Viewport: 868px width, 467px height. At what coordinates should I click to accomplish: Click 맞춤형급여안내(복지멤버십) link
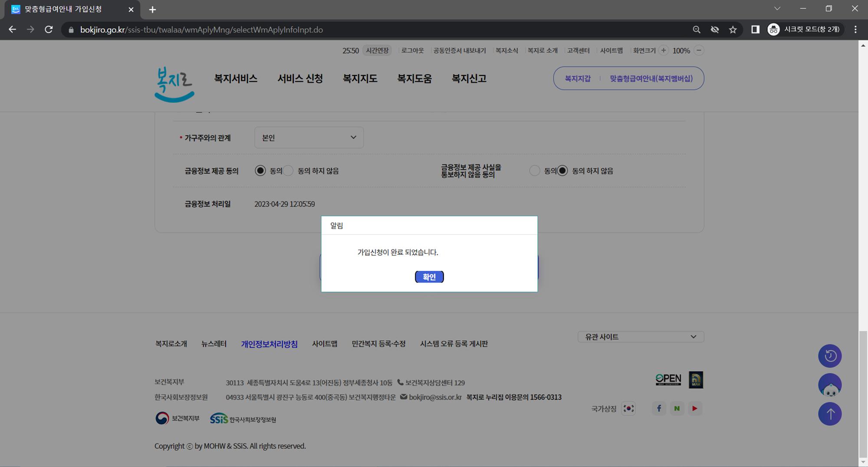tap(651, 79)
